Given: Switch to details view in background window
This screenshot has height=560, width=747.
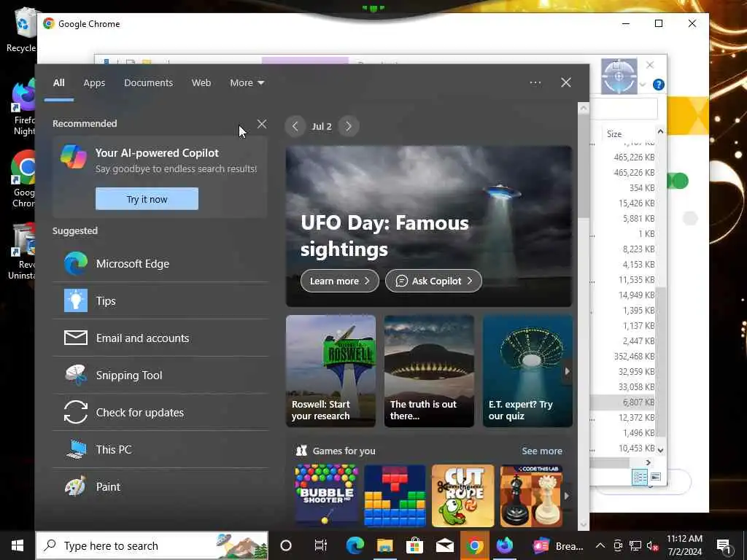Looking at the screenshot, I should (x=639, y=477).
